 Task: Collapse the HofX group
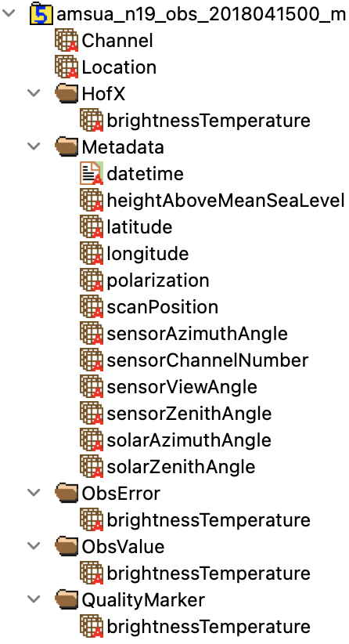coord(34,93)
